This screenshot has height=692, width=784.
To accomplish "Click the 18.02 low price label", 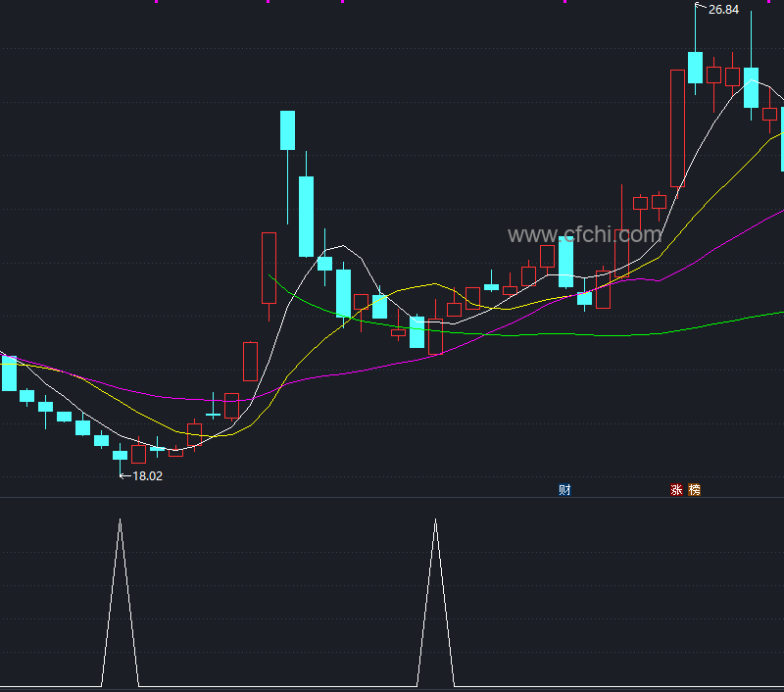I will point(148,476).
